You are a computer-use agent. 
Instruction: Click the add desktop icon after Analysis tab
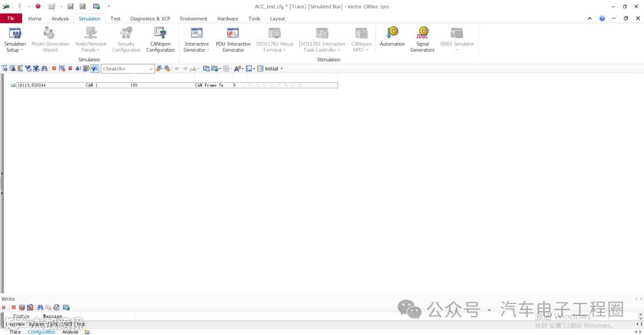point(87,332)
